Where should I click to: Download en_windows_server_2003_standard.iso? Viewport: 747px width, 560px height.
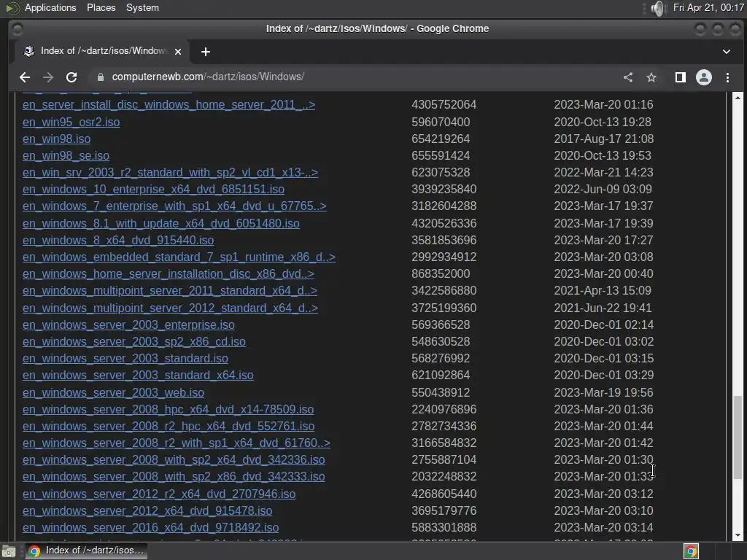click(x=125, y=358)
